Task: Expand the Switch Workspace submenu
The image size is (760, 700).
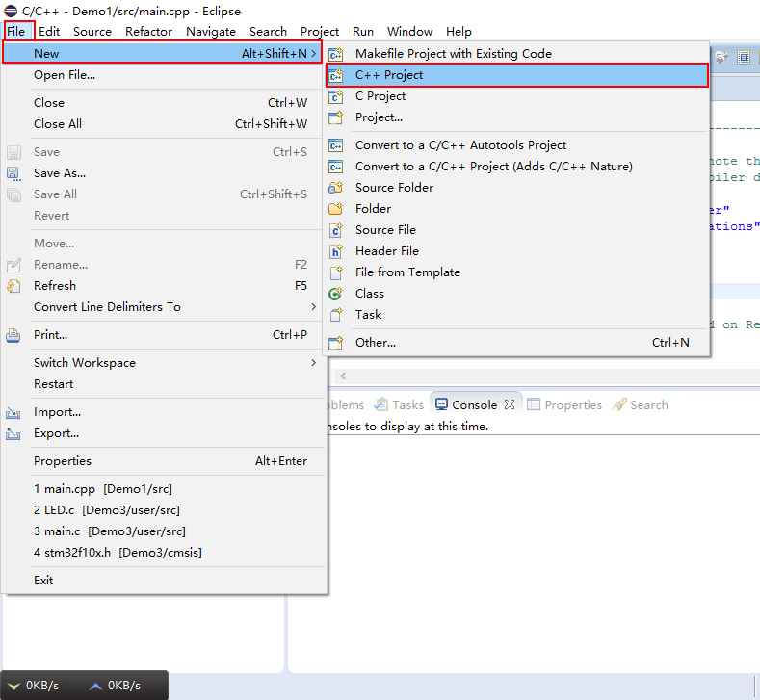Action: [314, 363]
